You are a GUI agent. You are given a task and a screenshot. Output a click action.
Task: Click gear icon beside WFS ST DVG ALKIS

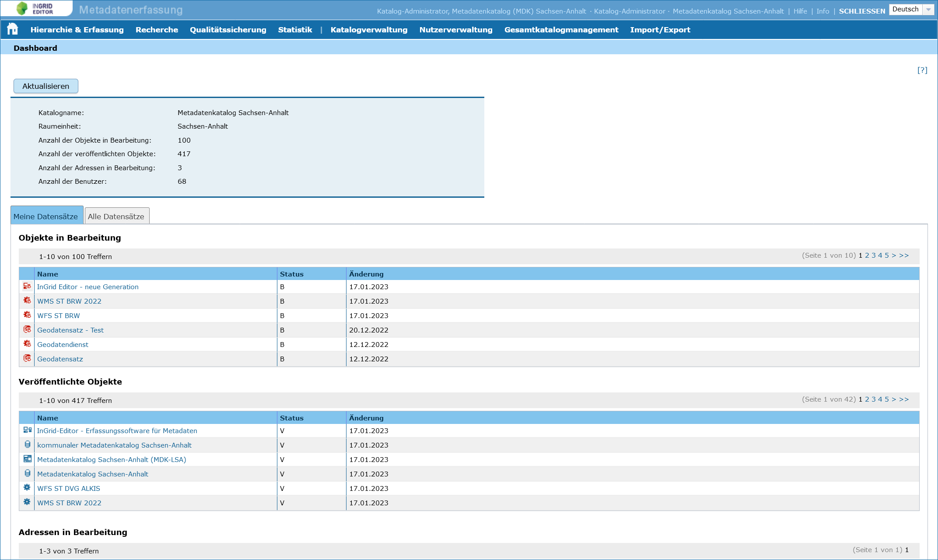point(27,488)
